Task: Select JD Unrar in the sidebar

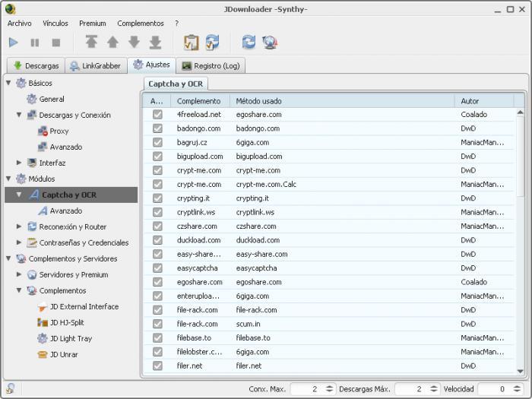Action: [x=64, y=354]
